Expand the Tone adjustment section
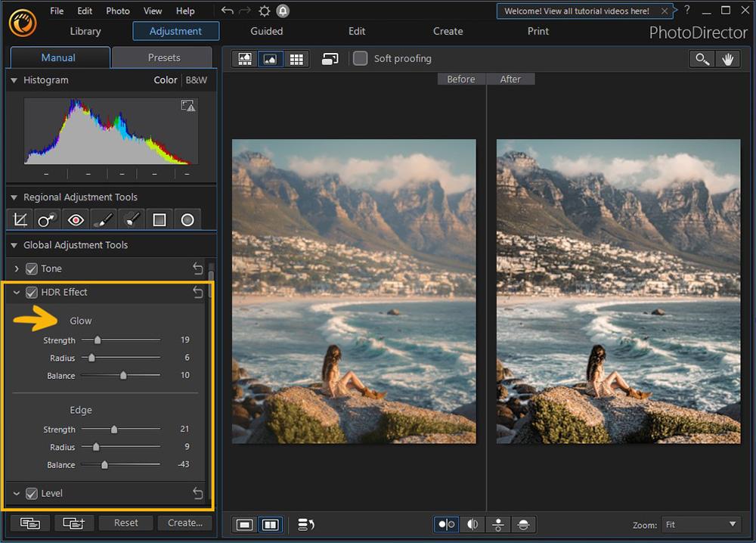Viewport: 756px width, 543px height. 17,268
